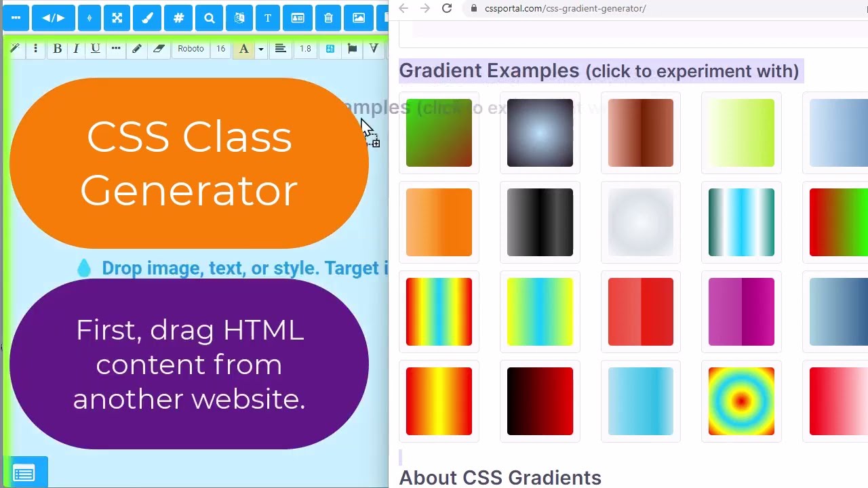Toggle underline text formatting
This screenshot has width=868, height=488.
96,49
